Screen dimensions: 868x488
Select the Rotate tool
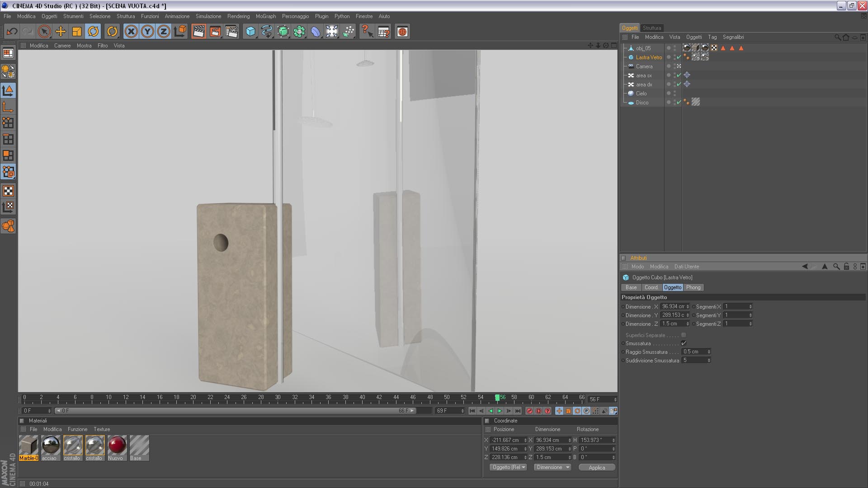click(93, 32)
